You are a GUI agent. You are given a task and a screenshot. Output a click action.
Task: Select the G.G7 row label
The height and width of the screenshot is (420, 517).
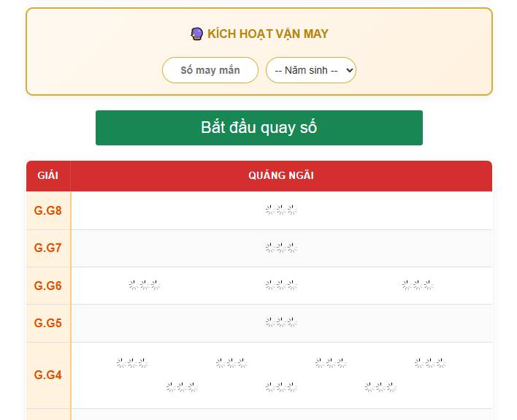(x=47, y=248)
